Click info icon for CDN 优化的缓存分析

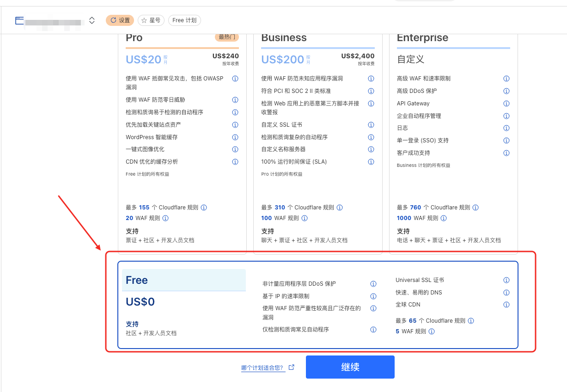tap(235, 162)
